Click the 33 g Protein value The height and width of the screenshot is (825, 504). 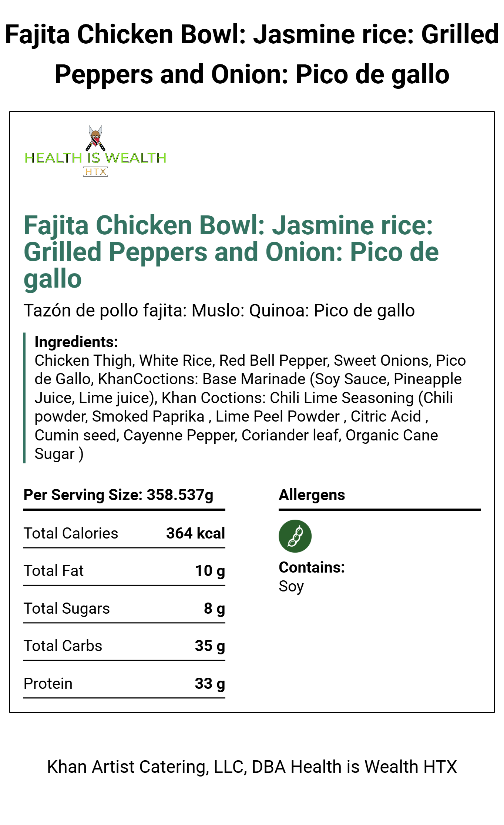(210, 684)
